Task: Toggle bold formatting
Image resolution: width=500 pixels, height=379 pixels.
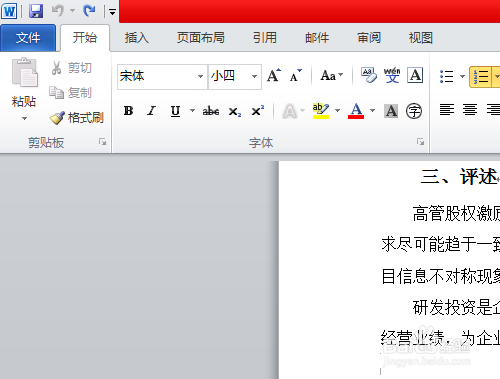Action: coord(129,111)
